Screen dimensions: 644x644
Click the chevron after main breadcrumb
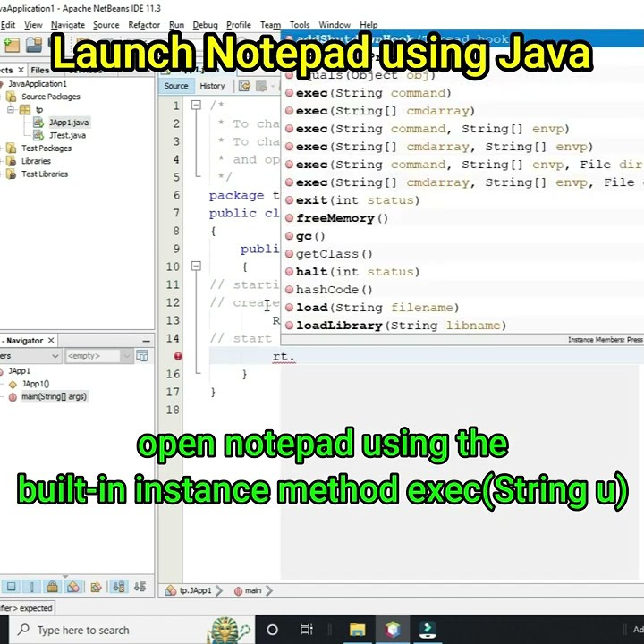[x=269, y=591]
